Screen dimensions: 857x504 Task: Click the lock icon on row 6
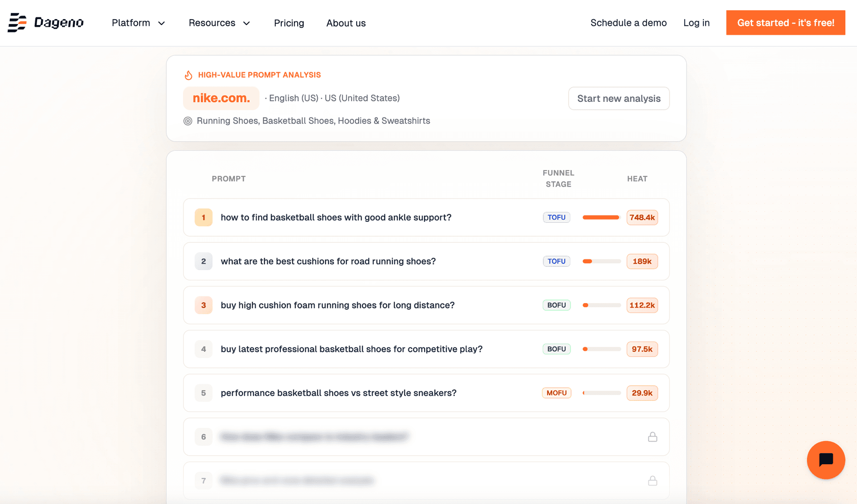click(x=653, y=437)
